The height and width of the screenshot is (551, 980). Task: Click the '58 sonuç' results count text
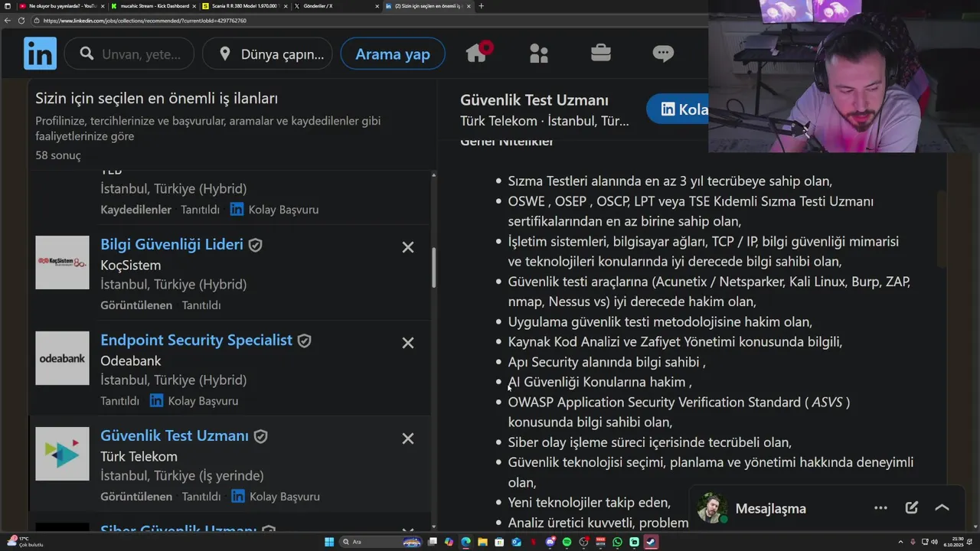click(58, 155)
